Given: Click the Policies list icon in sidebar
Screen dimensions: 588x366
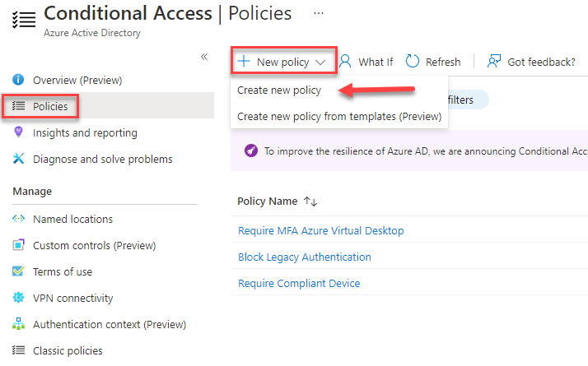Looking at the screenshot, I should tap(18, 106).
